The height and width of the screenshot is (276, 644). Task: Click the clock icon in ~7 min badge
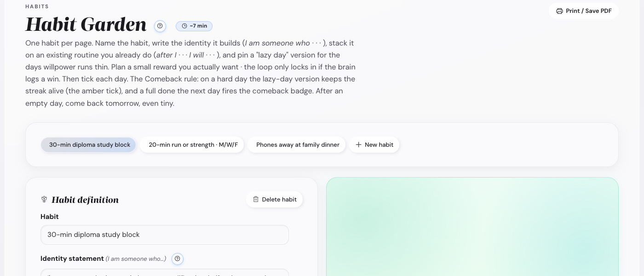184,26
